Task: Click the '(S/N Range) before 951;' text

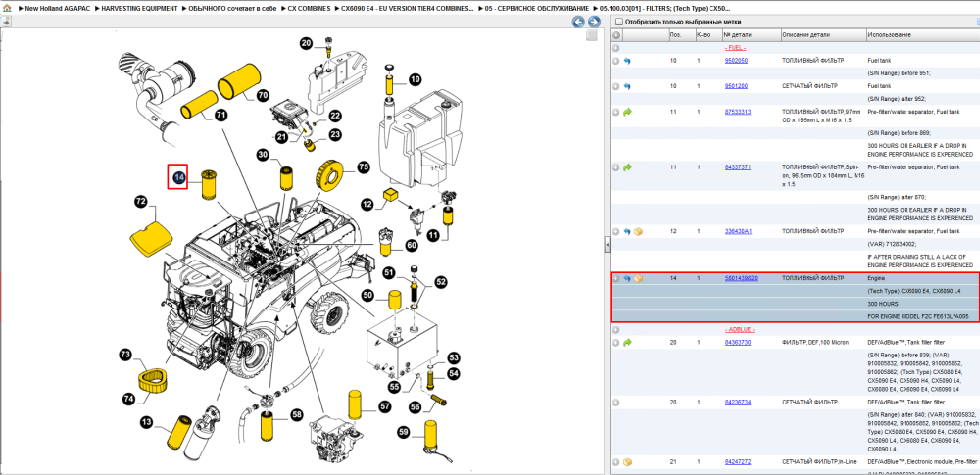Action: click(x=899, y=73)
